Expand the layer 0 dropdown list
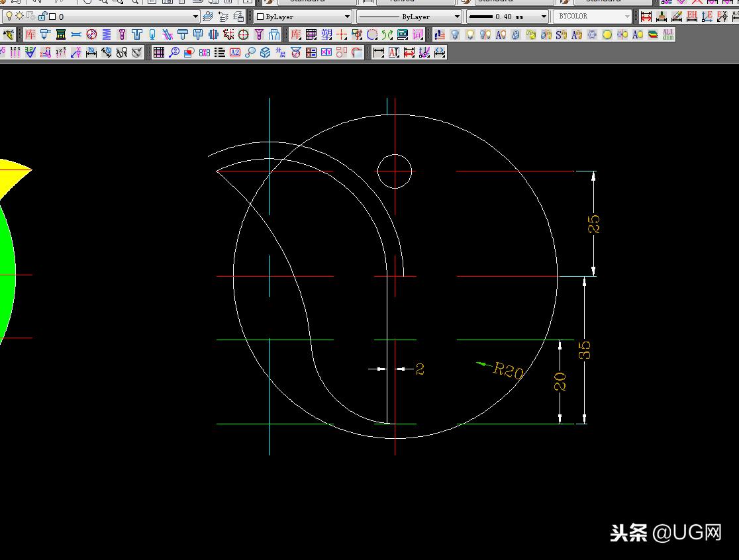 [195, 17]
